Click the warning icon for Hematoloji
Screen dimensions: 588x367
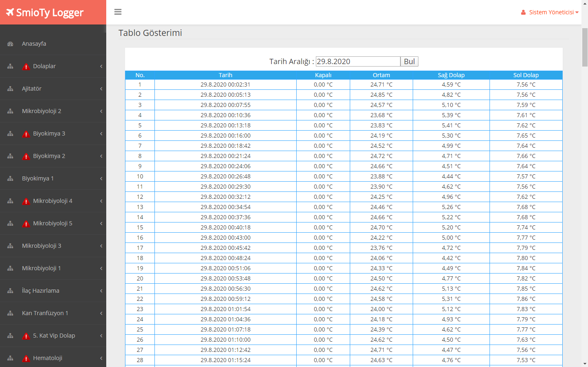click(26, 358)
